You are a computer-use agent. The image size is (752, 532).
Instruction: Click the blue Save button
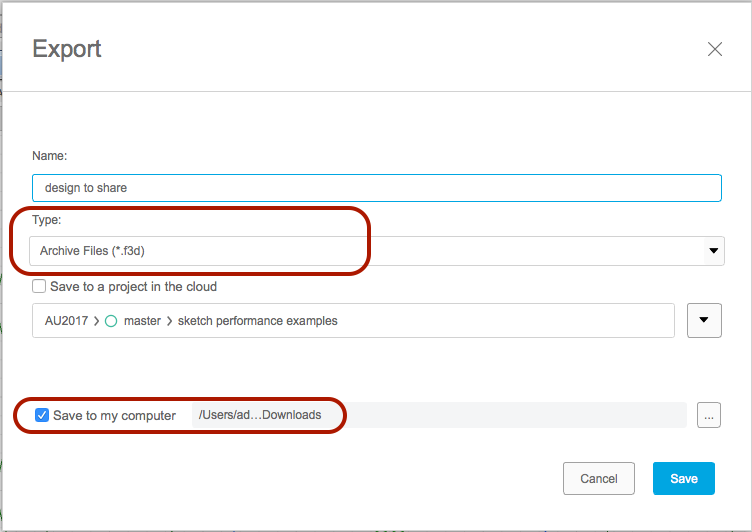click(x=683, y=478)
